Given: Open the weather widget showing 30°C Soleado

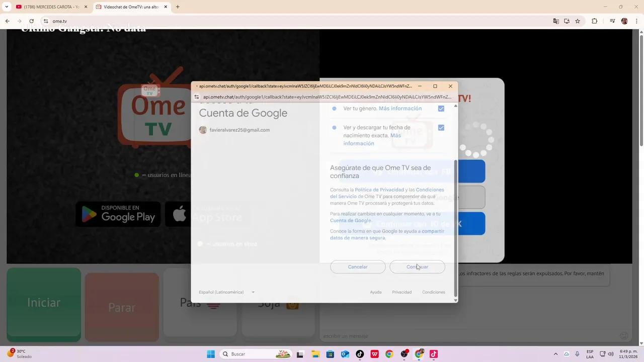Looking at the screenshot, I should click(20, 354).
